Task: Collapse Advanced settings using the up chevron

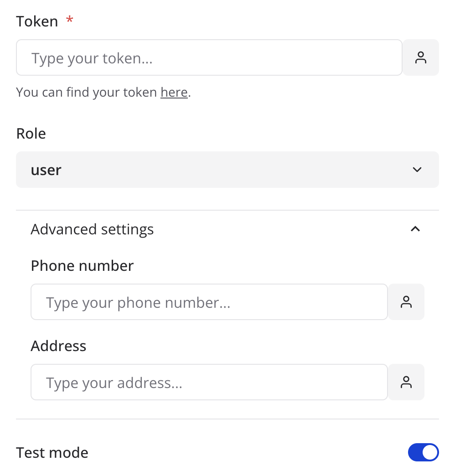Action: pyautogui.click(x=415, y=229)
